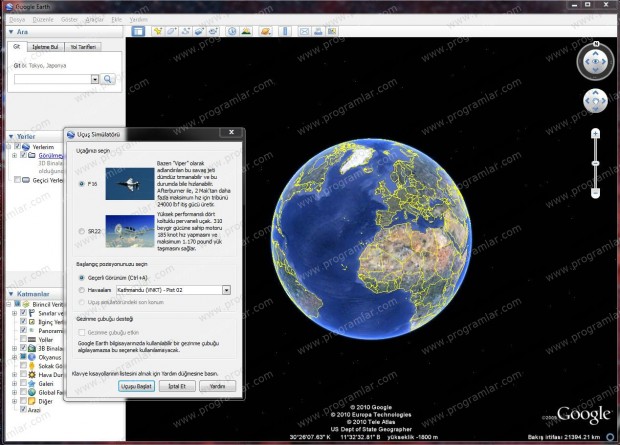620x445 pixels.
Task: Click the move hand joystick control
Action: pyautogui.click(x=595, y=101)
